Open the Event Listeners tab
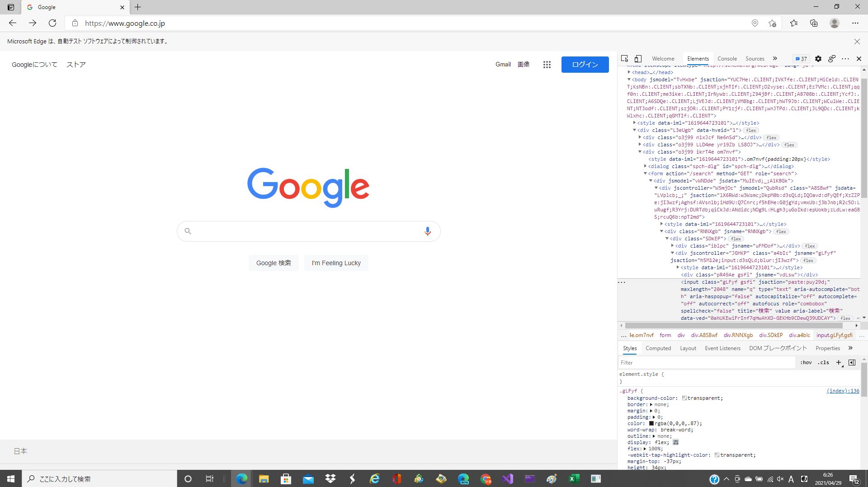Viewport: 868px width, 487px height. 722,348
